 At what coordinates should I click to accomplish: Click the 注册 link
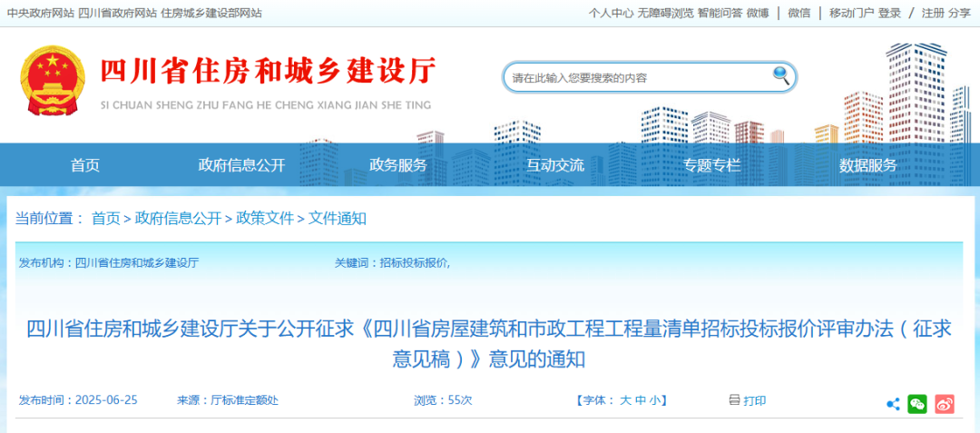pyautogui.click(x=933, y=13)
